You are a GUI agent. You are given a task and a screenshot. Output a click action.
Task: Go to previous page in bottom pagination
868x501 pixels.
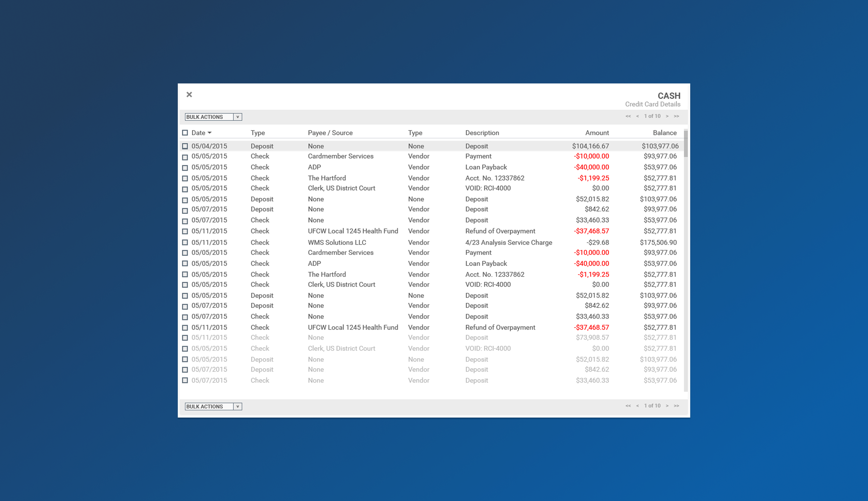click(x=638, y=406)
